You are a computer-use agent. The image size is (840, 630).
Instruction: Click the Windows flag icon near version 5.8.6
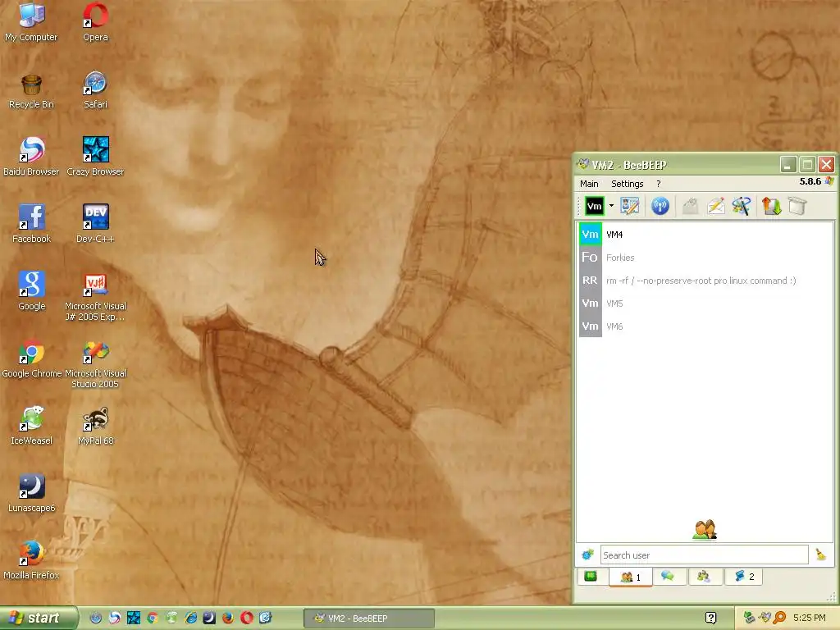click(829, 181)
